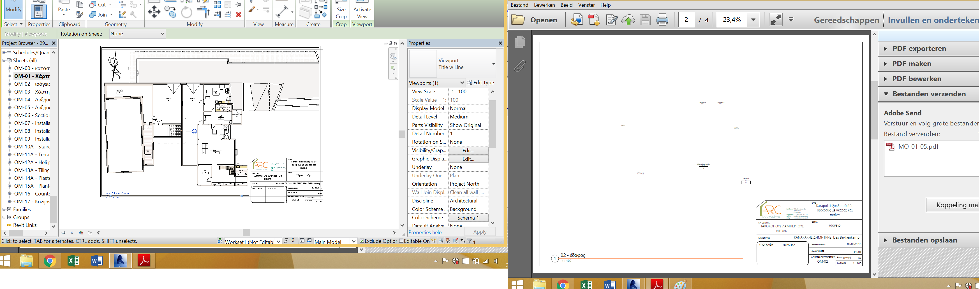Check the Editable Only box in the status bar
The width and height of the screenshot is (980, 289).
click(401, 241)
